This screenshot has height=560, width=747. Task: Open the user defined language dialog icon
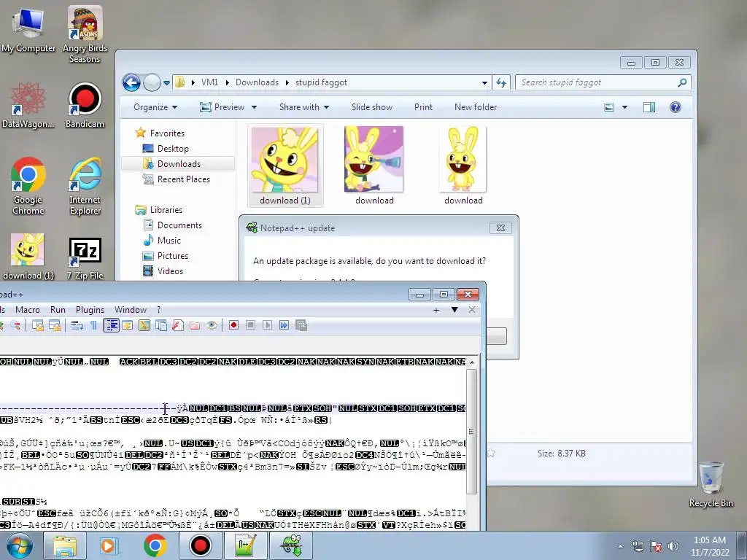[x=127, y=325]
